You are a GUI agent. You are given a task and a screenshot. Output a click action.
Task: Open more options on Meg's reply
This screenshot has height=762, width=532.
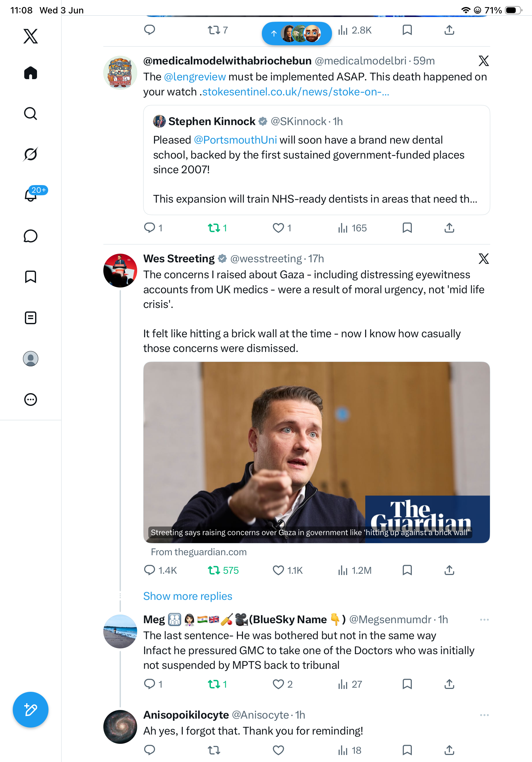[484, 620]
